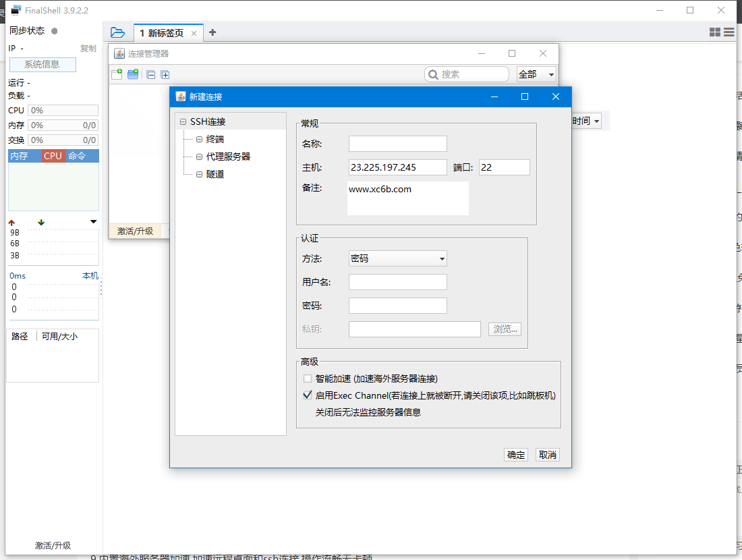The width and height of the screenshot is (742, 560).
Task: Create a new folder in connection manager
Action: click(133, 74)
